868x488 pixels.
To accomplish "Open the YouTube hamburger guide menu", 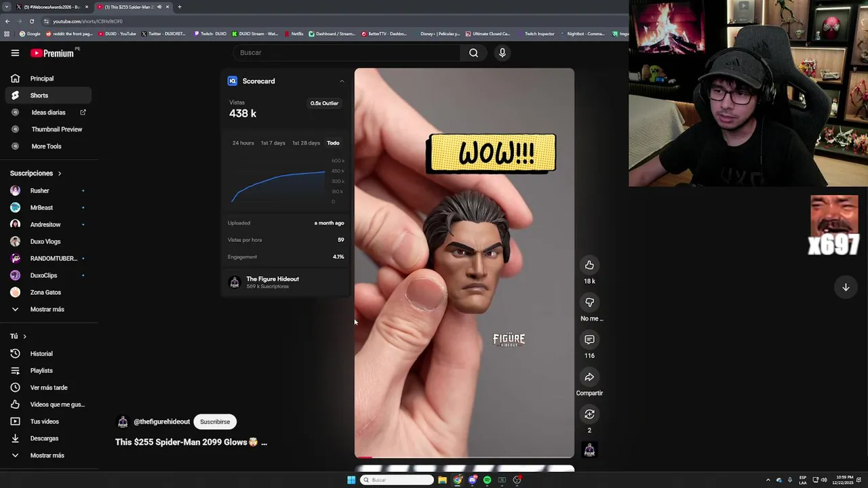I will [x=15, y=53].
